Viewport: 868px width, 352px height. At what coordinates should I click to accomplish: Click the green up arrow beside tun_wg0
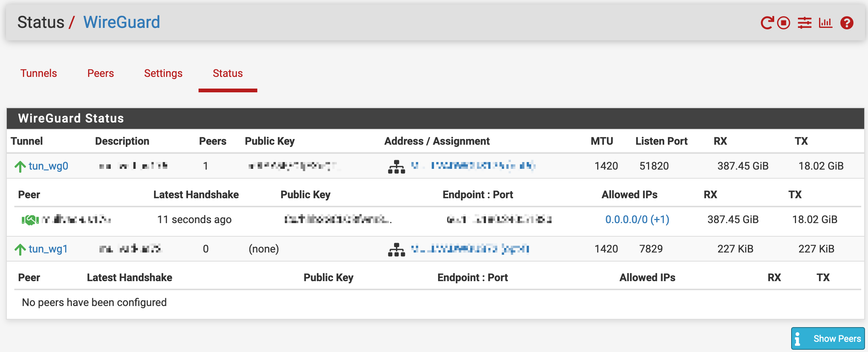[20, 166]
